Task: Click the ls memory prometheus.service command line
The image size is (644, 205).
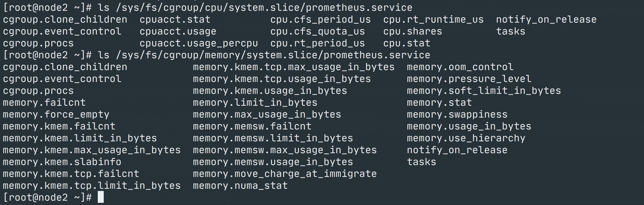Action: (x=216, y=55)
